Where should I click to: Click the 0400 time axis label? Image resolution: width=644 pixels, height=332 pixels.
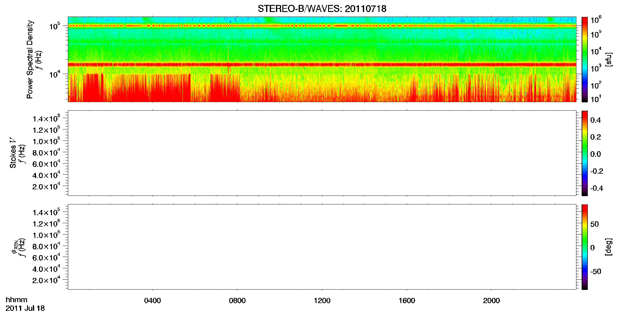coord(152,301)
